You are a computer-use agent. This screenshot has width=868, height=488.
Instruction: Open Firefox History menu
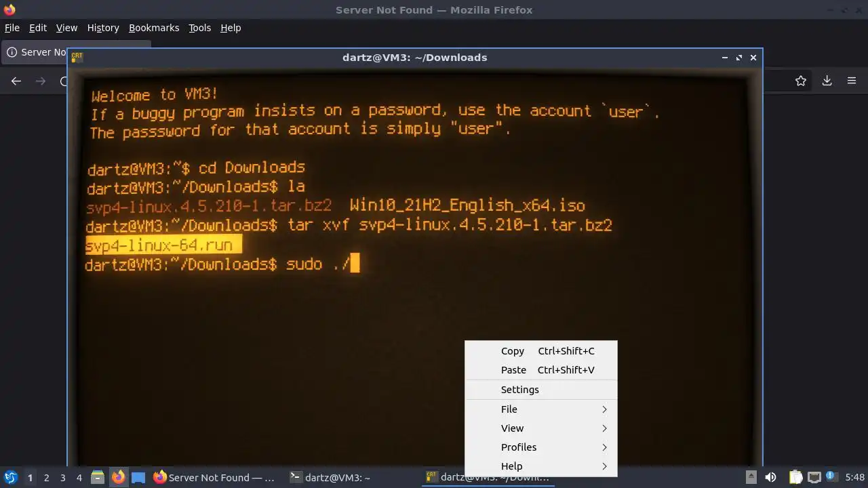103,28
